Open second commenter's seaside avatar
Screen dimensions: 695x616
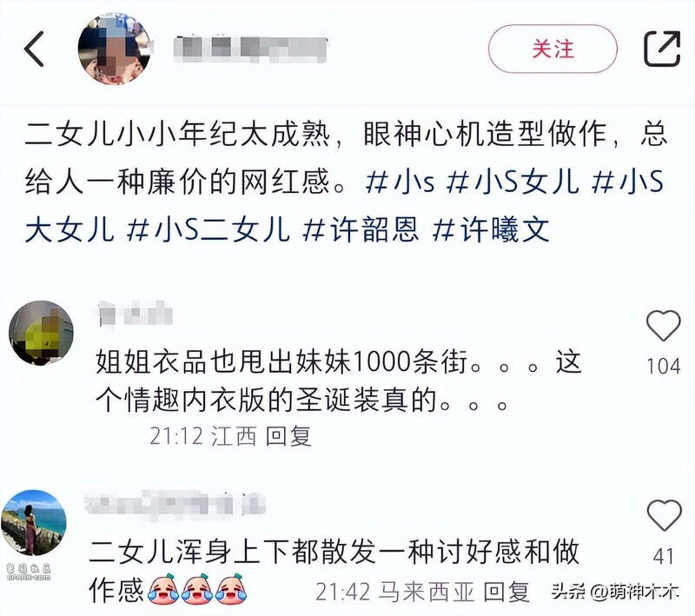(34, 523)
